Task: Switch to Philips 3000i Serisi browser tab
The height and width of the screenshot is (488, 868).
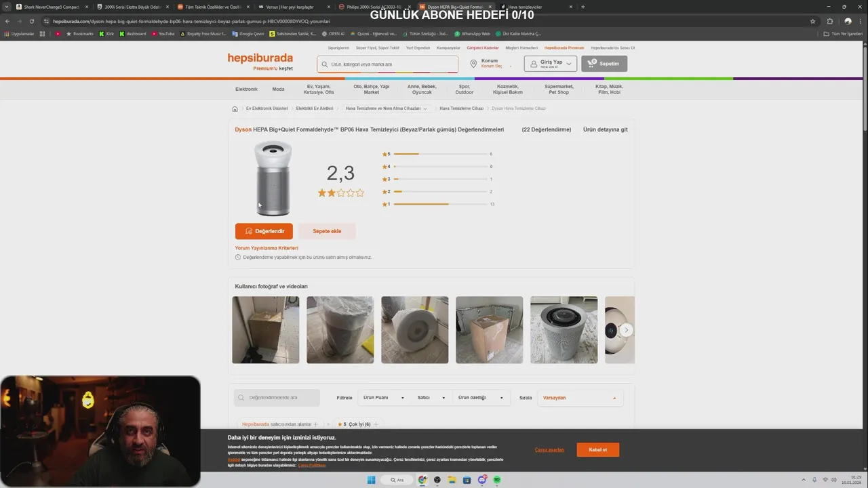Action: point(374,7)
